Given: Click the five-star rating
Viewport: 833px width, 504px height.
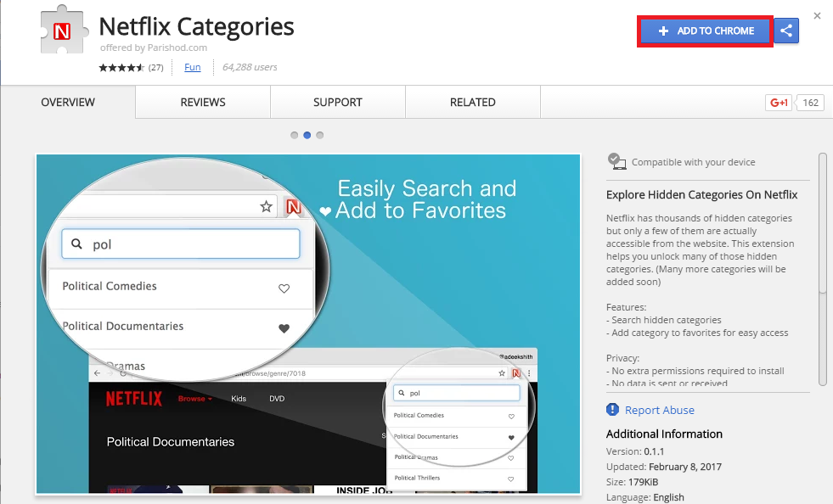Looking at the screenshot, I should (x=121, y=67).
